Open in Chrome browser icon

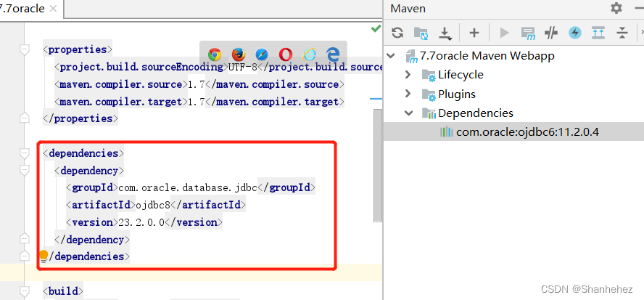[215, 54]
